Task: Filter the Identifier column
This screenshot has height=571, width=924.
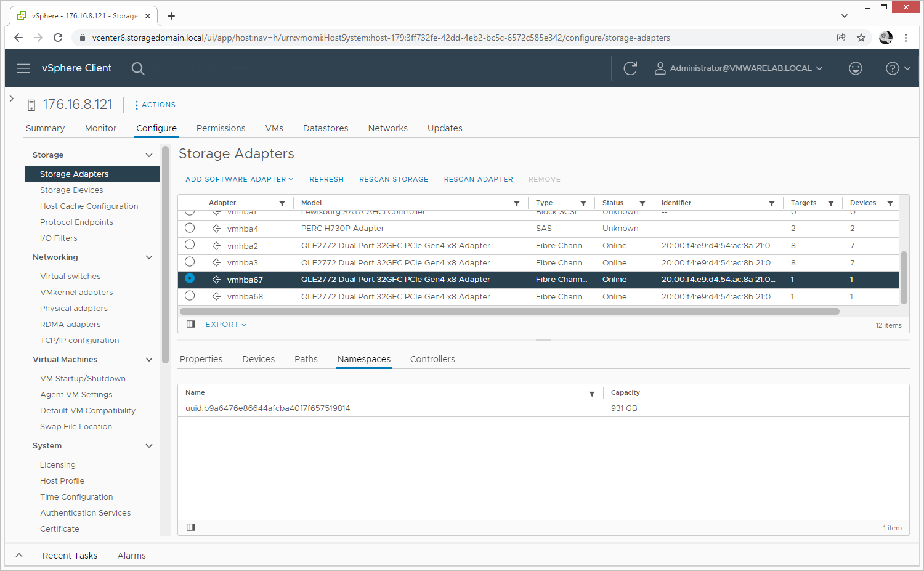Action: click(772, 203)
